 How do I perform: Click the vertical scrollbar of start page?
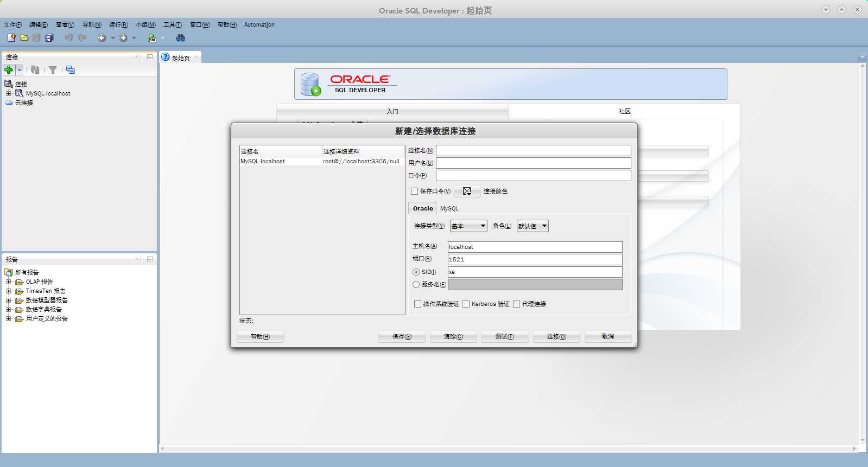pos(862,253)
